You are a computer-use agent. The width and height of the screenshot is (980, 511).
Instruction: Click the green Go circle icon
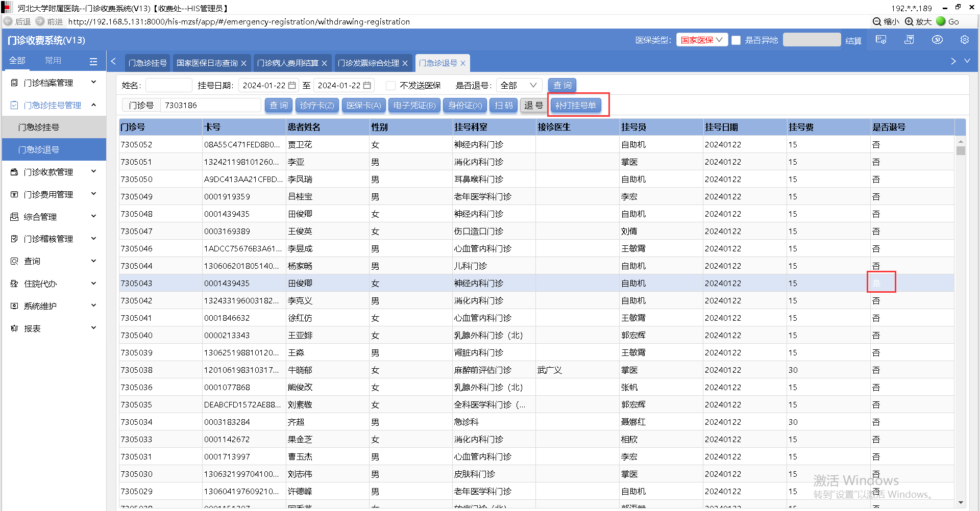pyautogui.click(x=941, y=21)
